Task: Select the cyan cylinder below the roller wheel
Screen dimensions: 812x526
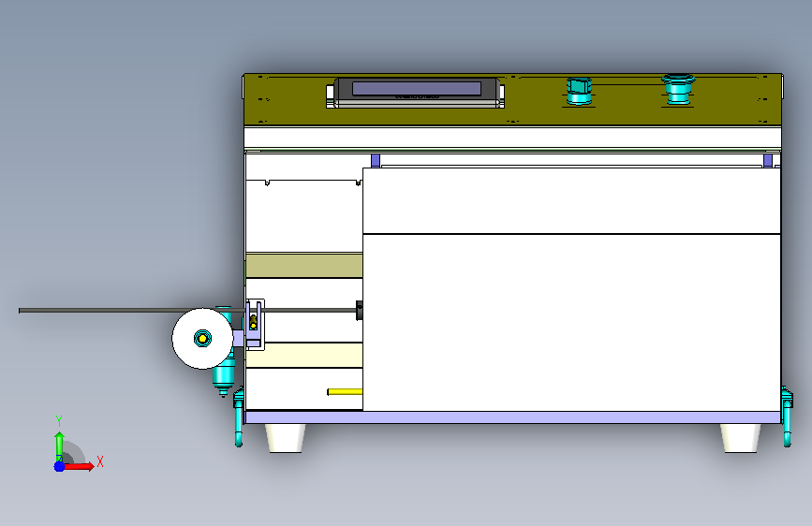Action: pos(224,377)
